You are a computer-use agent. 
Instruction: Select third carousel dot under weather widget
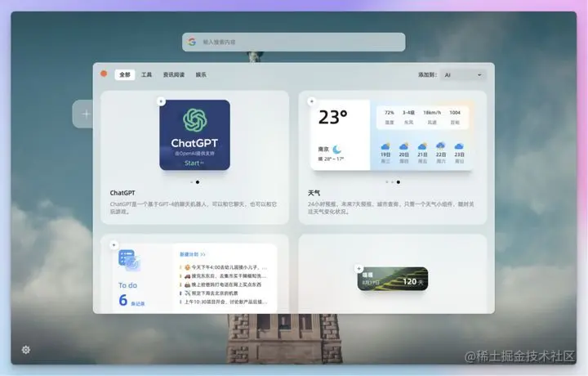399,182
